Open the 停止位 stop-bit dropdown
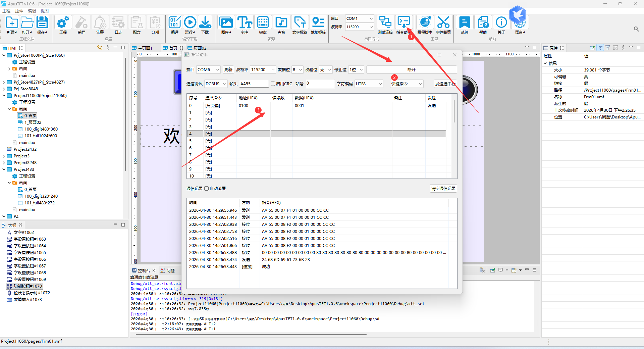The width and height of the screenshot is (644, 349). tap(356, 70)
